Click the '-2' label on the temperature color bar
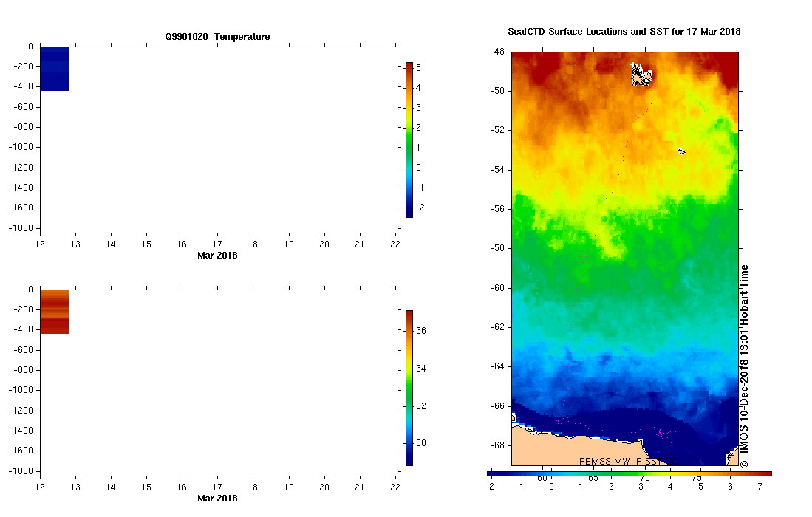Image resolution: width=812 pixels, height=517 pixels. coord(420,208)
